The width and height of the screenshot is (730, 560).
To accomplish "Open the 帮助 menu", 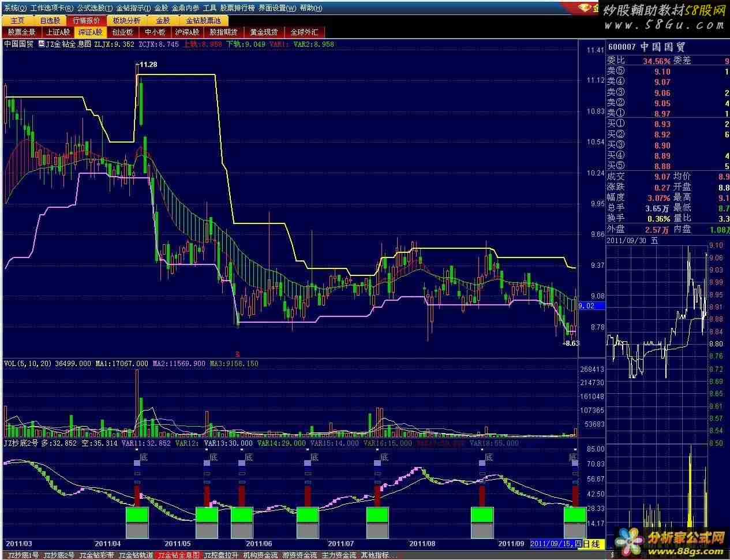I will (311, 8).
